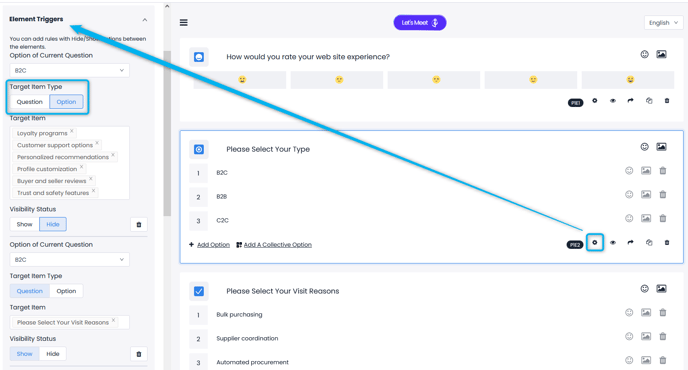Add image to the B2B option
The height and width of the screenshot is (370, 688).
646,194
